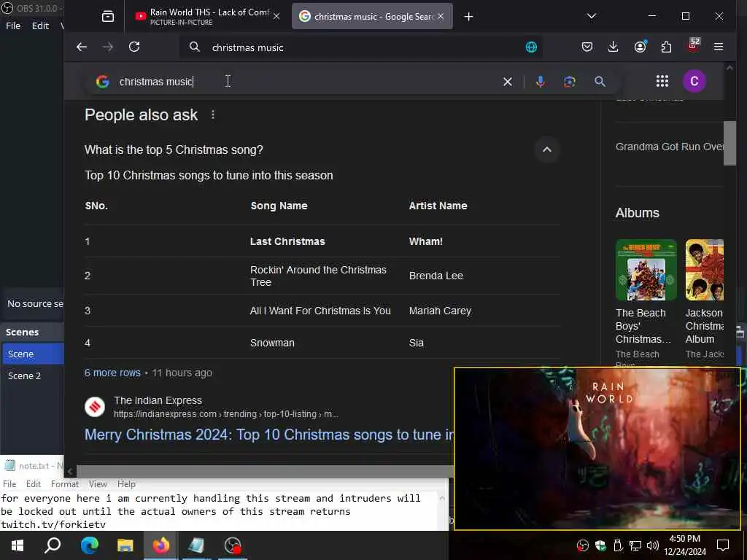Open OBS File menu

pos(13,26)
